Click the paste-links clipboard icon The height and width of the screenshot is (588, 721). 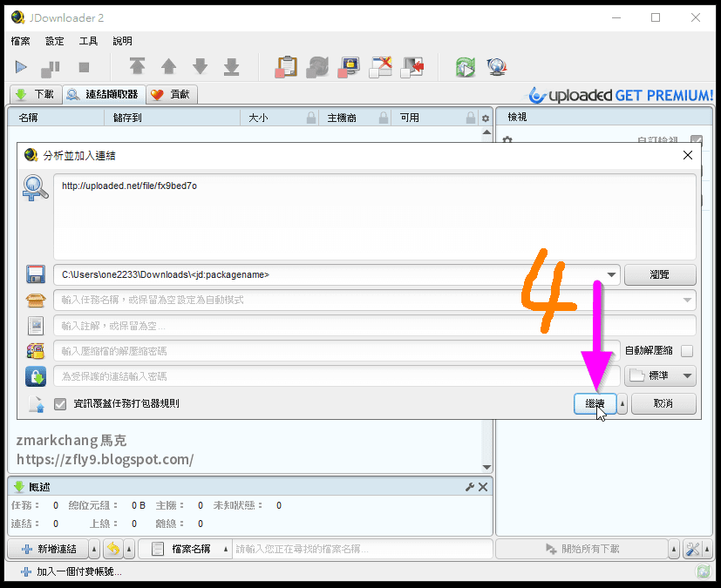(286, 66)
